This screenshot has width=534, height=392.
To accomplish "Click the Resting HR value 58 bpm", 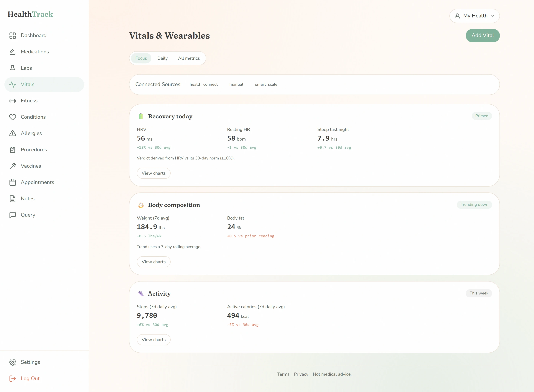I will coord(237,138).
